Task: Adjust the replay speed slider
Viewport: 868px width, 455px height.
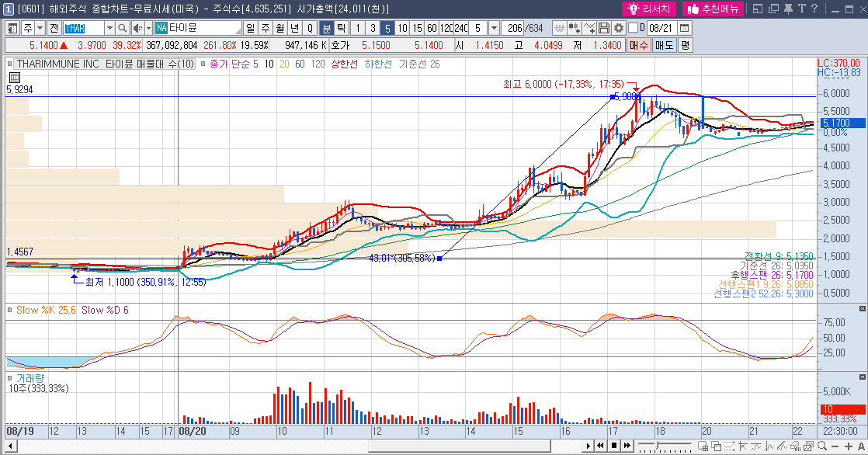Action: (x=657, y=444)
